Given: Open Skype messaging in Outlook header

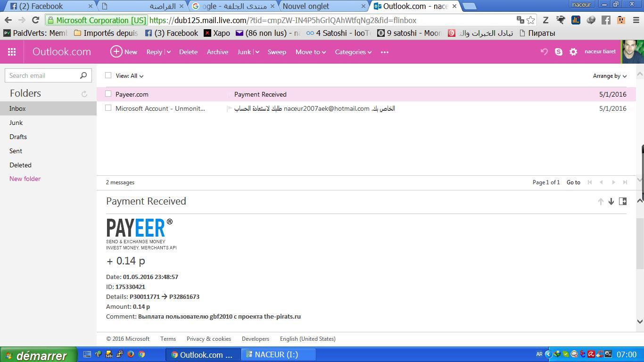Looking at the screenshot, I should (559, 52).
